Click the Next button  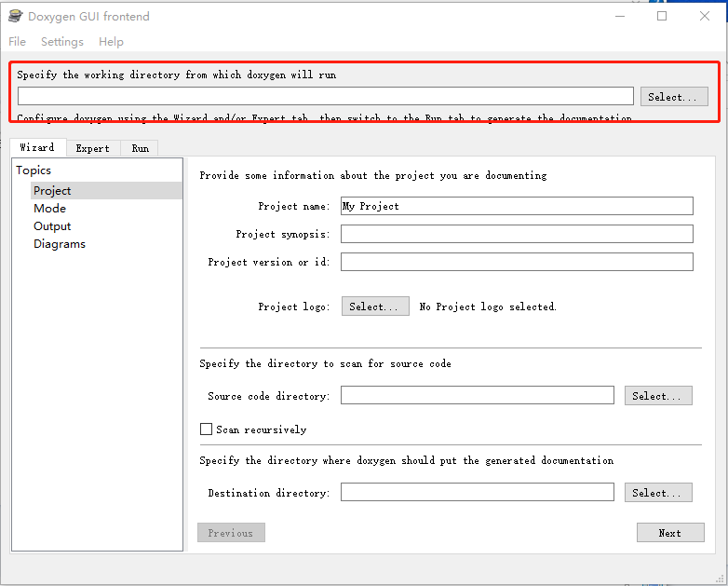pyautogui.click(x=670, y=533)
